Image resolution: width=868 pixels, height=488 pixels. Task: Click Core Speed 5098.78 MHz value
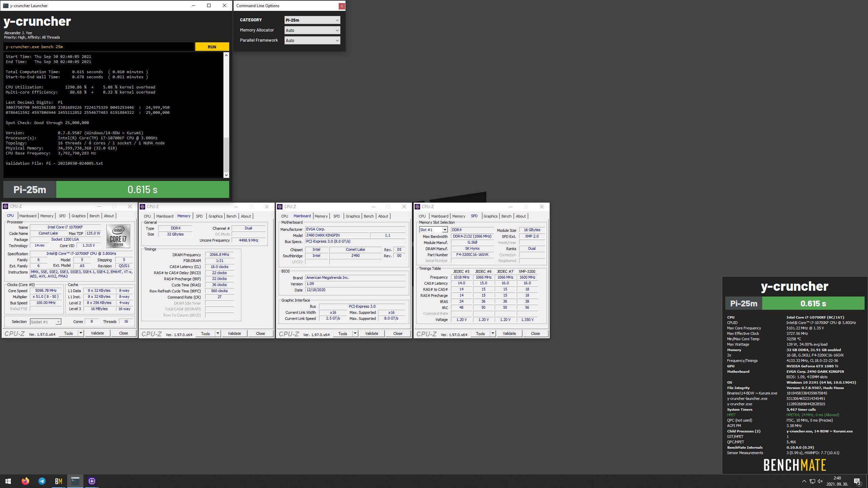[x=46, y=290]
